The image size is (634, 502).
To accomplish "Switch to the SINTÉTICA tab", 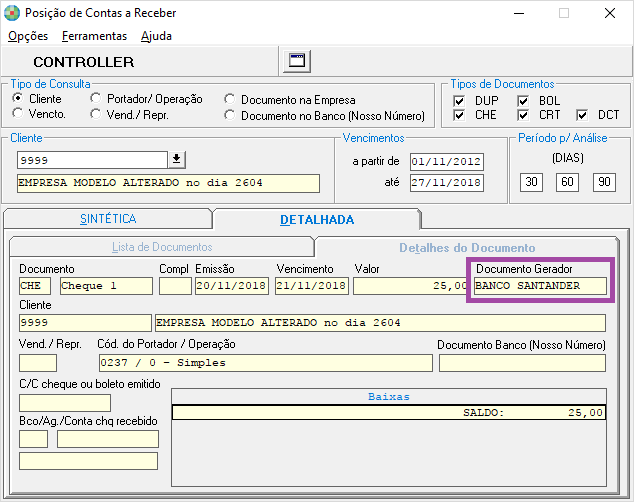I will point(108,219).
